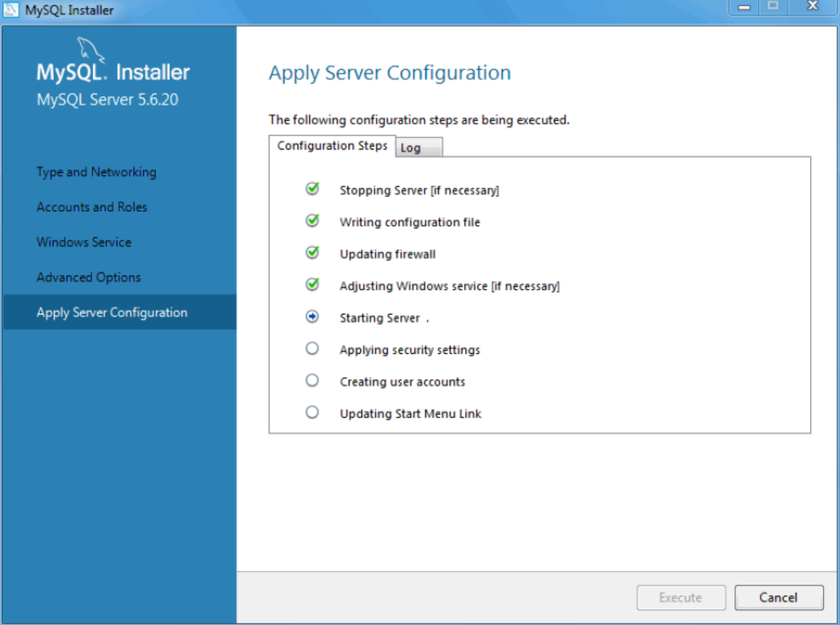This screenshot has width=840, height=625.
Task: Select the Updating firewall status checkmark
Action: tap(312, 253)
